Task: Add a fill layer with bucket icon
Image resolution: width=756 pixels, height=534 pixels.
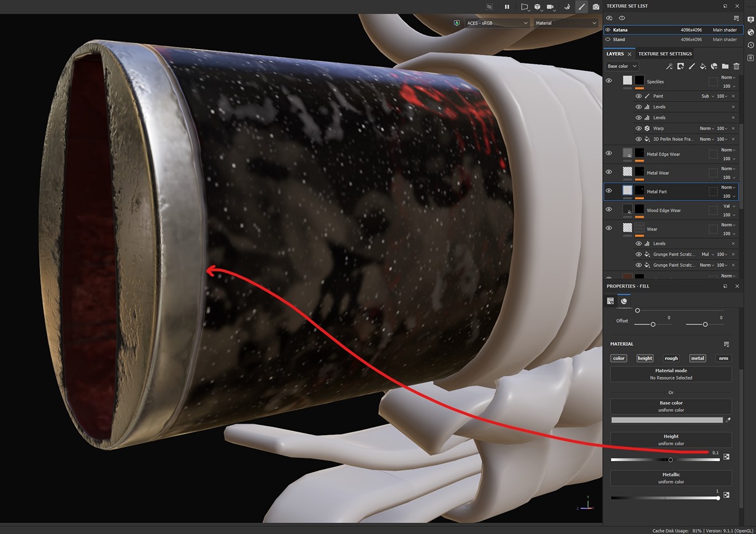Action: click(x=703, y=66)
